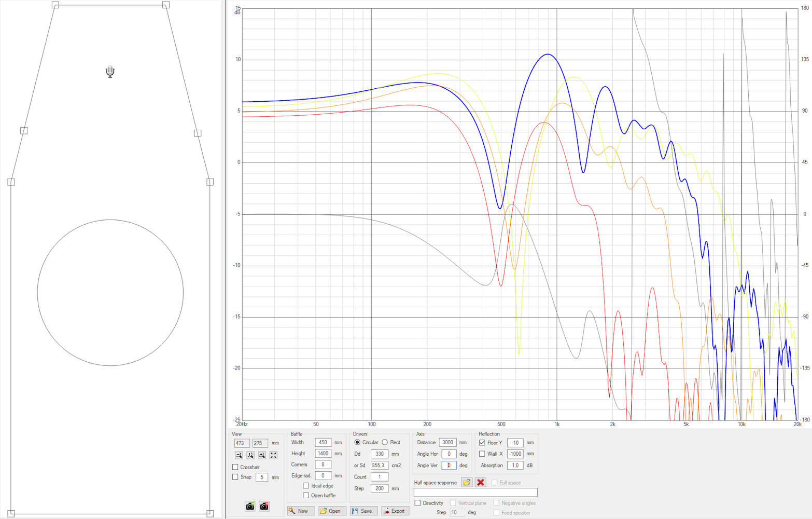Viewport: 812px width, 519px height.
Task: Open half space response file folder icon
Action: (x=467, y=483)
